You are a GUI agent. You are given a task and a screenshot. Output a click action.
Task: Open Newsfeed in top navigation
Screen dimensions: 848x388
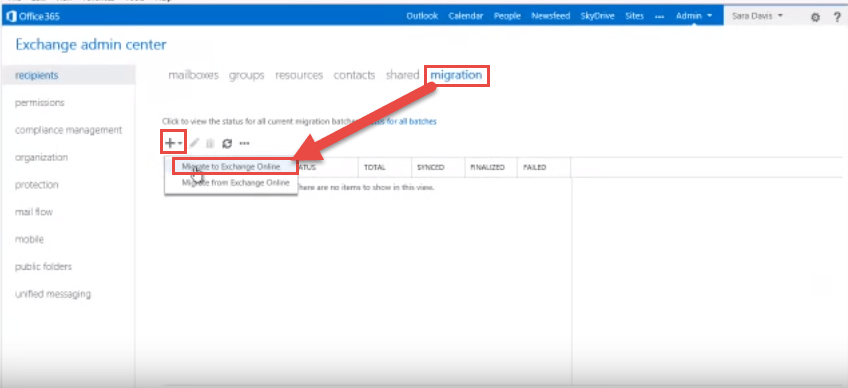[551, 16]
